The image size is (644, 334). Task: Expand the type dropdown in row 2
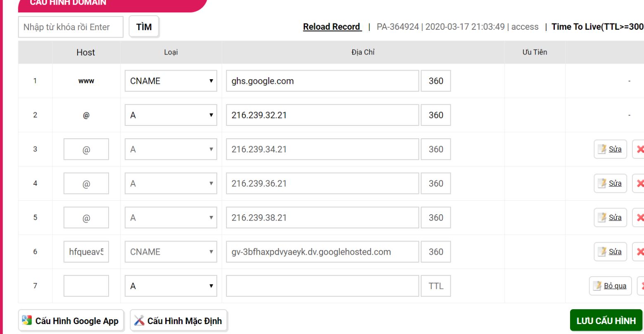pyautogui.click(x=171, y=115)
